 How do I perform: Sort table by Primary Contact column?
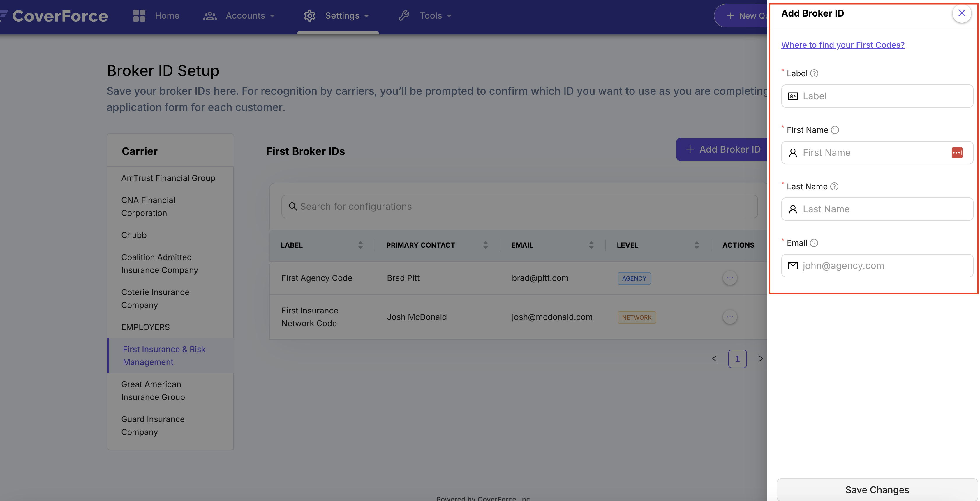coord(485,245)
